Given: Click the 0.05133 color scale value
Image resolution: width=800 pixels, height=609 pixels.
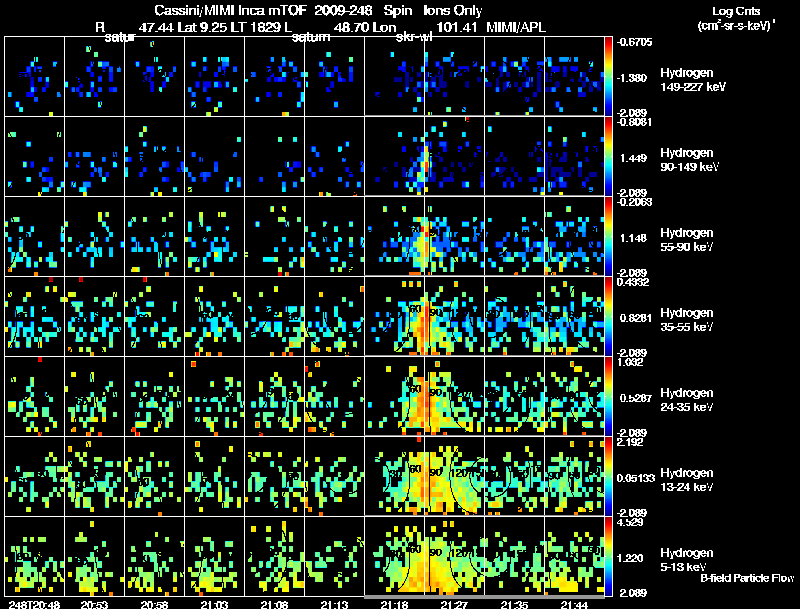Looking at the screenshot, I should [636, 478].
